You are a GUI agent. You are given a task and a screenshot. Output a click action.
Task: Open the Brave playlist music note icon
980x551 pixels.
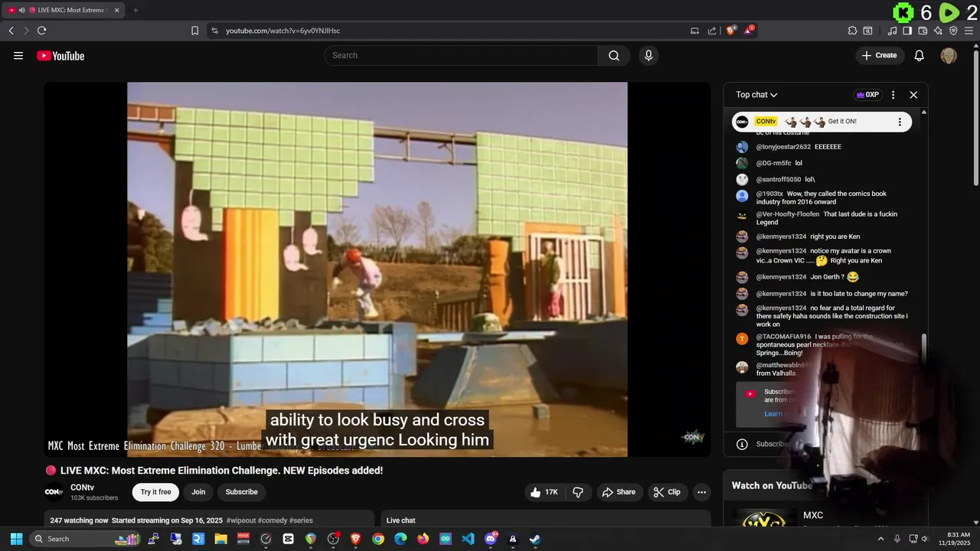892,31
